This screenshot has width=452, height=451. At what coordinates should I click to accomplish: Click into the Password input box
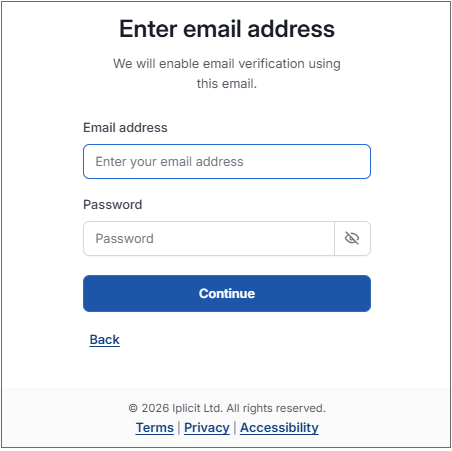click(209, 238)
